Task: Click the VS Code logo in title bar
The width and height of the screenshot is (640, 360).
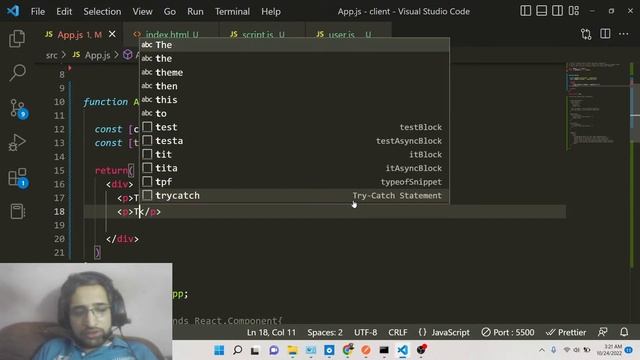Action: pos(13,11)
